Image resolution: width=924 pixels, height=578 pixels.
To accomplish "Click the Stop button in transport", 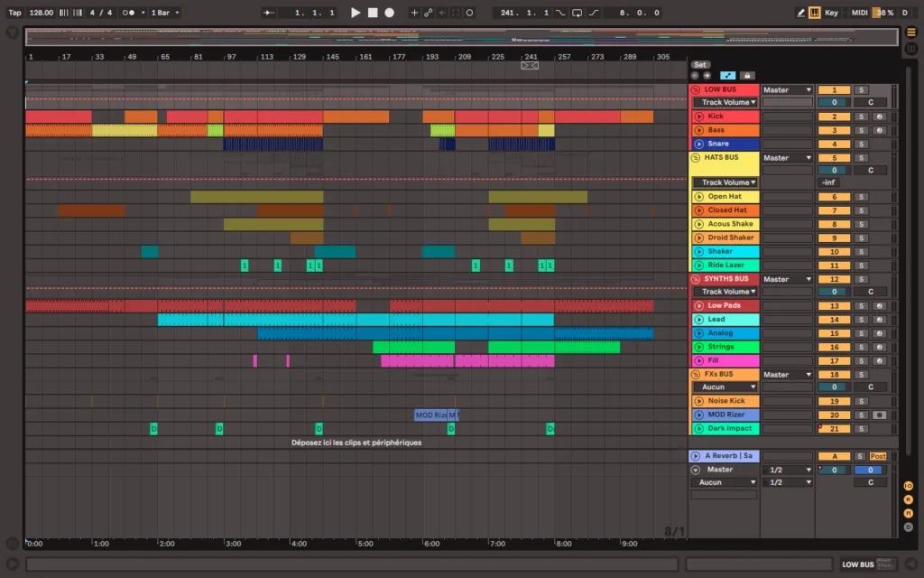I will click(373, 13).
